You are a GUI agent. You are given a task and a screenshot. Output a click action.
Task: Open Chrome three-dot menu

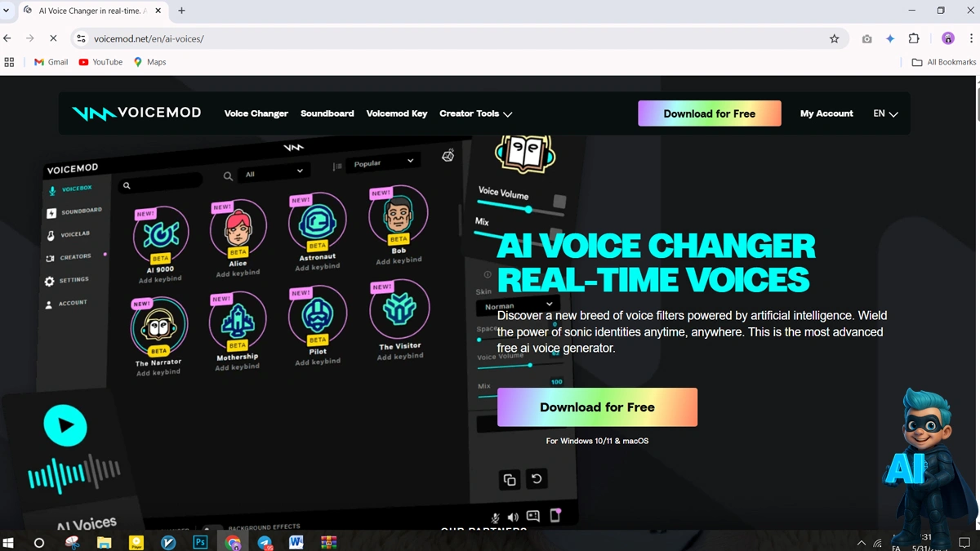tap(971, 38)
